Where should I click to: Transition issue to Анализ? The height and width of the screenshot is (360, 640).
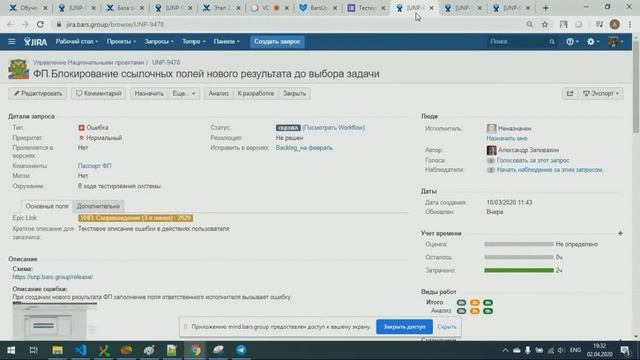218,93
